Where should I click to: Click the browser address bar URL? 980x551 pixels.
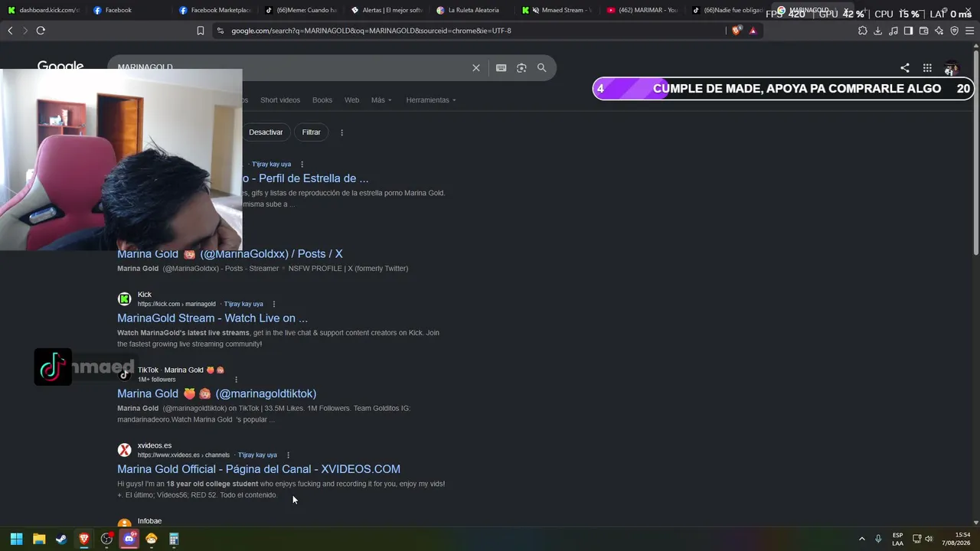click(371, 31)
